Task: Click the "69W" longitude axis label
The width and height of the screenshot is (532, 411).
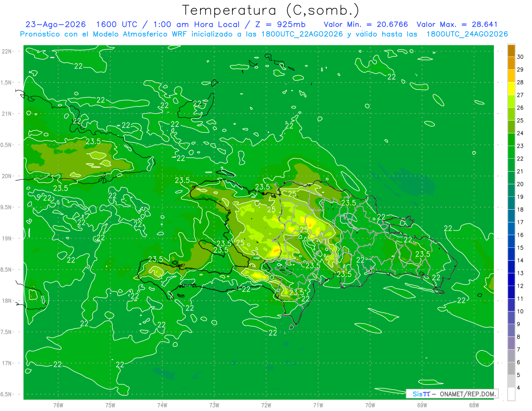Action: pos(422,405)
